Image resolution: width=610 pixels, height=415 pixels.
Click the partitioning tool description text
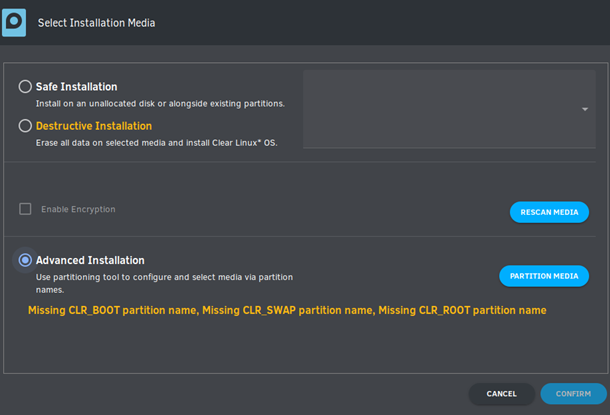[165, 283]
